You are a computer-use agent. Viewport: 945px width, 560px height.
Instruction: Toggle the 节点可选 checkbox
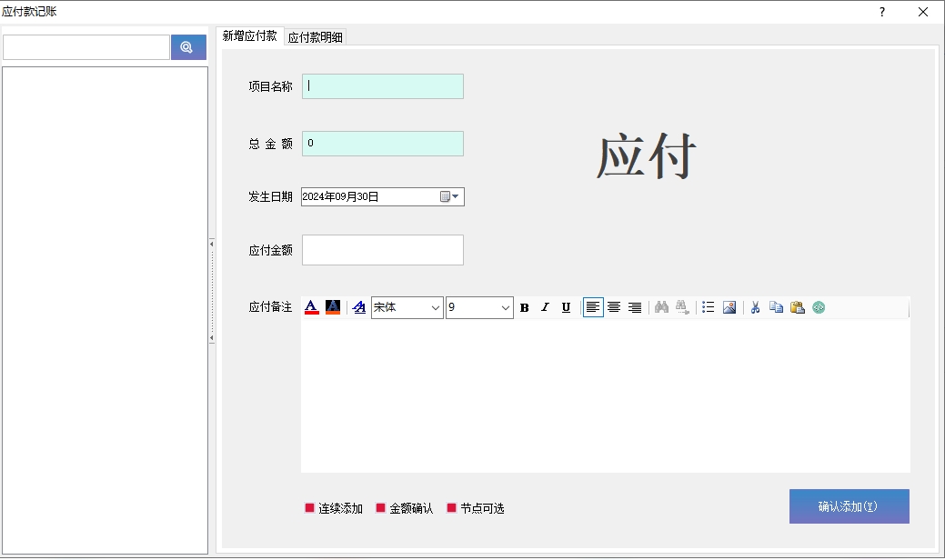[451, 508]
